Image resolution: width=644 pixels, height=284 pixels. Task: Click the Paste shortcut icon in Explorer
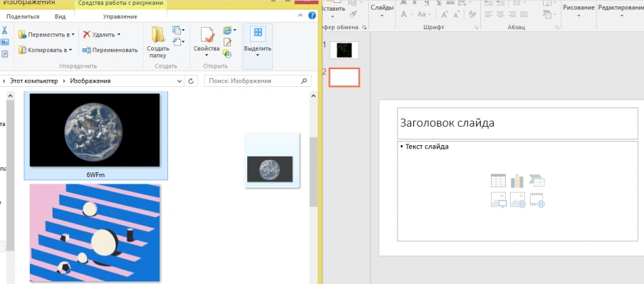(4, 53)
